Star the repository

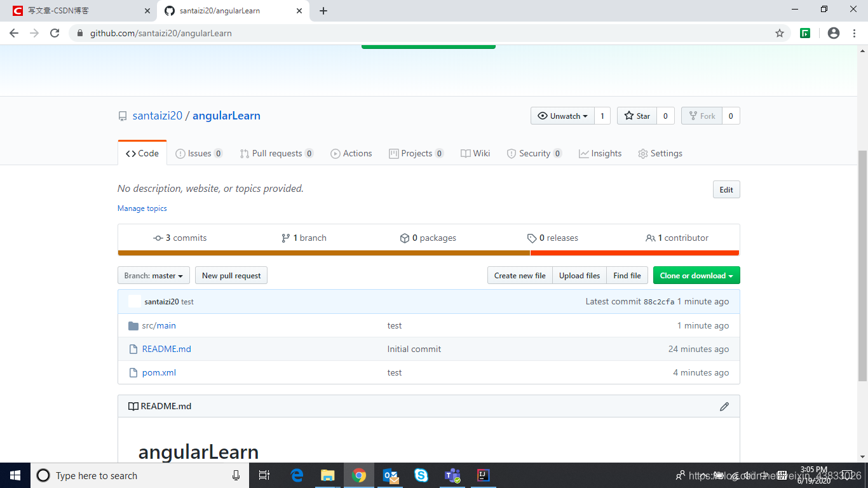637,116
